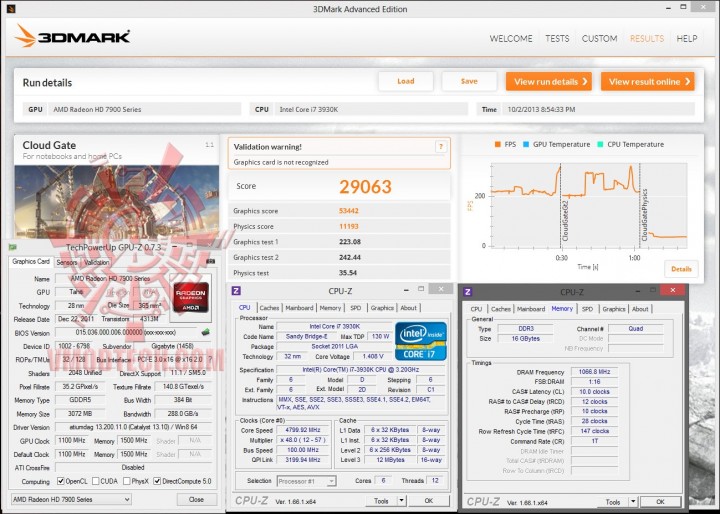720x514 pixels.
Task: Switch to the Validation tab in GPU-Z
Action: point(96,262)
